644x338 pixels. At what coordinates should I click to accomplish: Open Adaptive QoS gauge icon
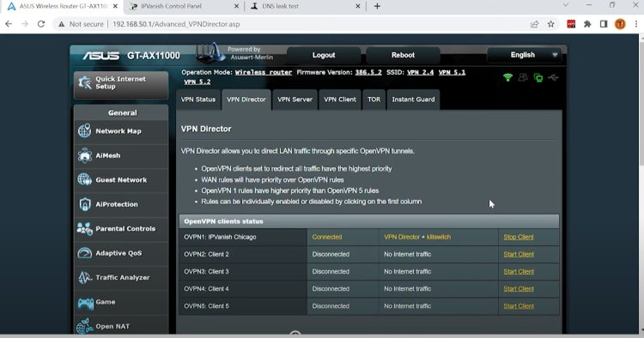point(85,253)
